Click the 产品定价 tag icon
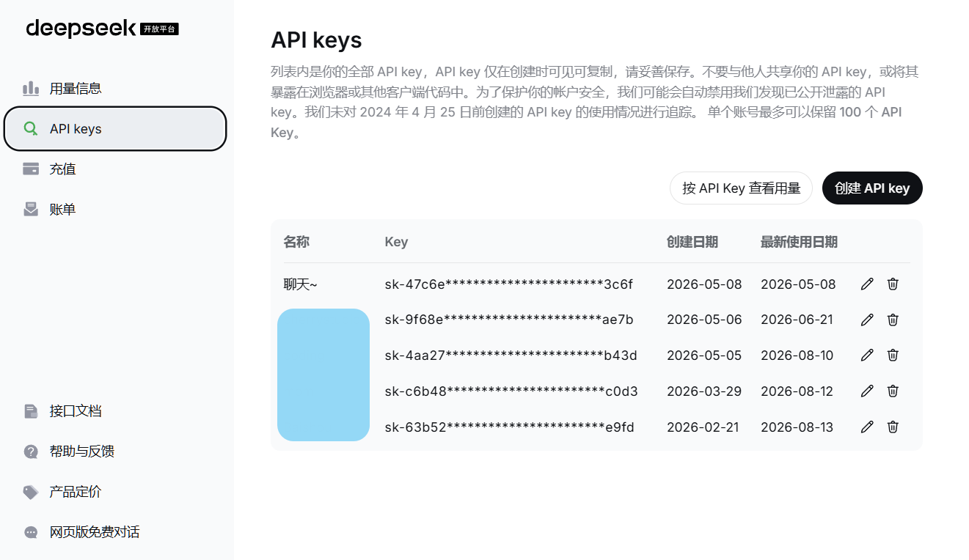Image resolution: width=969 pixels, height=560 pixels. (x=31, y=492)
